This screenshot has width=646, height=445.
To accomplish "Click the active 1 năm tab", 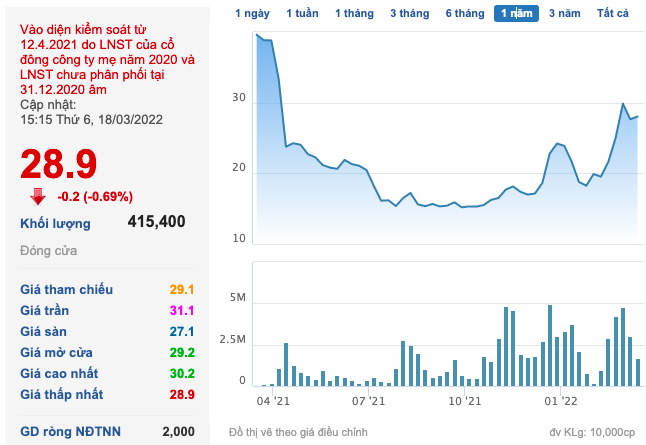I will [516, 14].
